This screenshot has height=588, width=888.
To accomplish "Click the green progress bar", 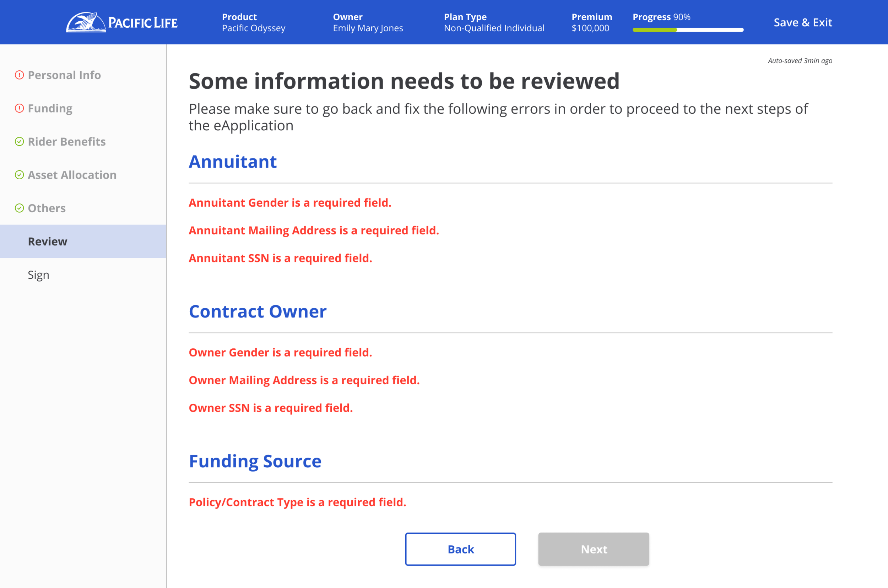I will 655,29.
